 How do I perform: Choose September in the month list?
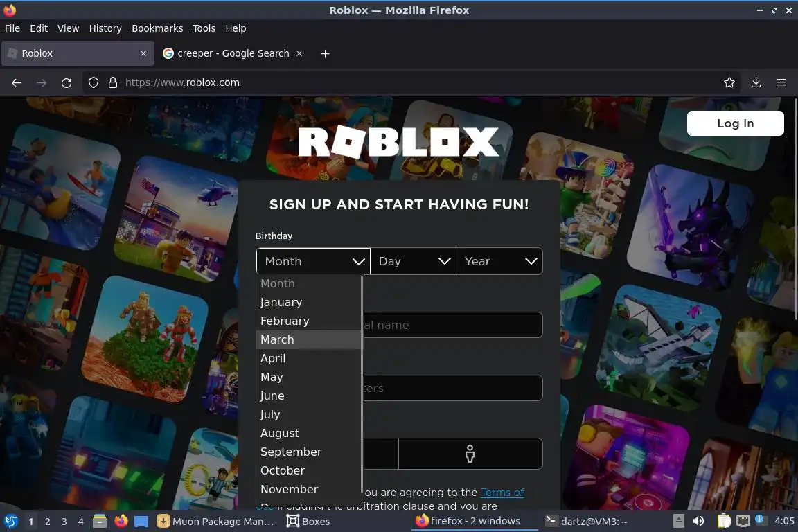[x=308, y=452]
